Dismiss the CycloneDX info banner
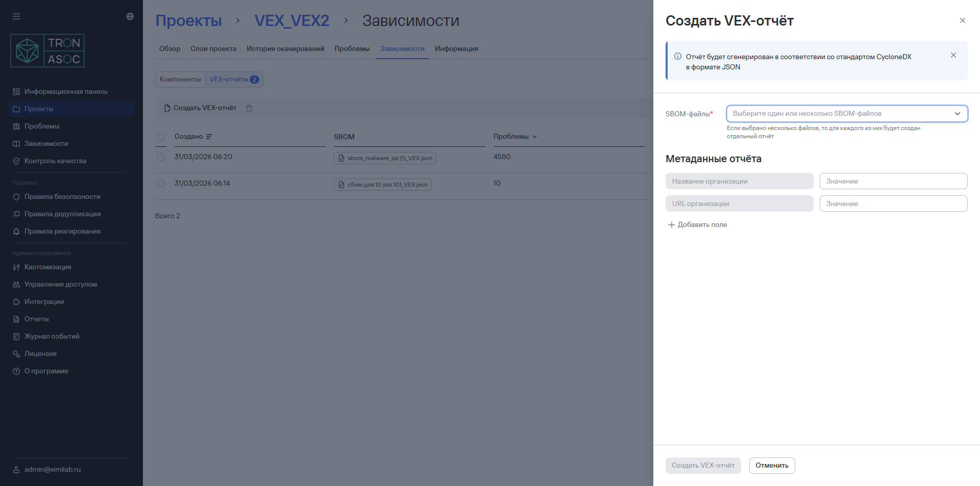980x486 pixels. tap(953, 55)
